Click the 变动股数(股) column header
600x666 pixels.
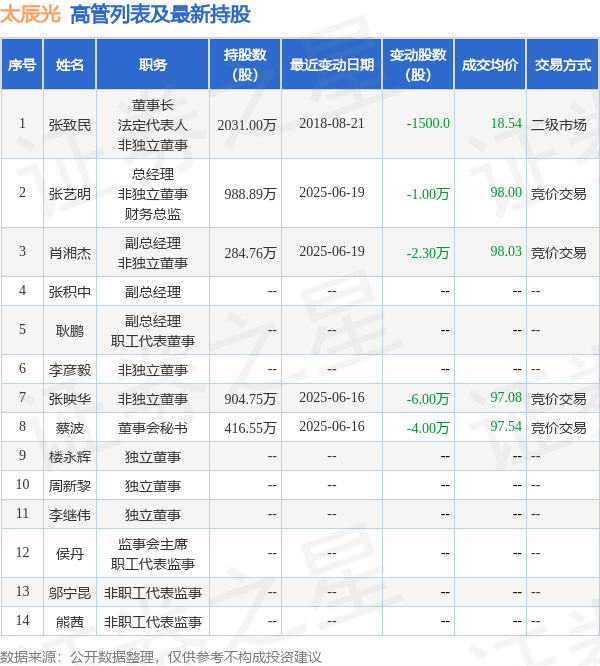418,65
